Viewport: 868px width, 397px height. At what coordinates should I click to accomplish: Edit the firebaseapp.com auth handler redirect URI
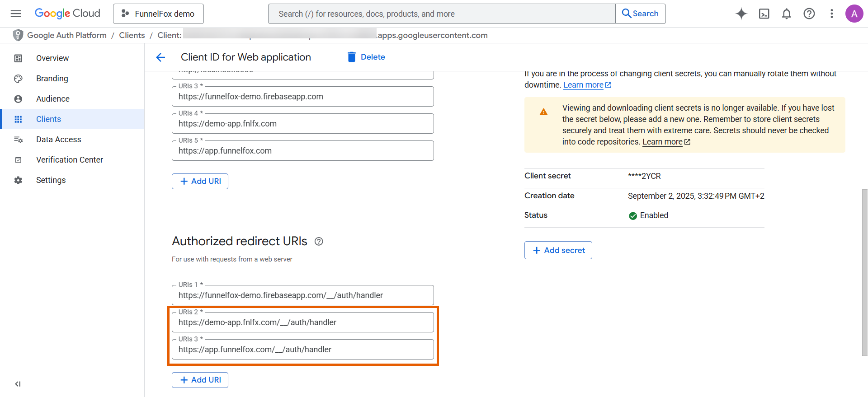[x=303, y=295]
